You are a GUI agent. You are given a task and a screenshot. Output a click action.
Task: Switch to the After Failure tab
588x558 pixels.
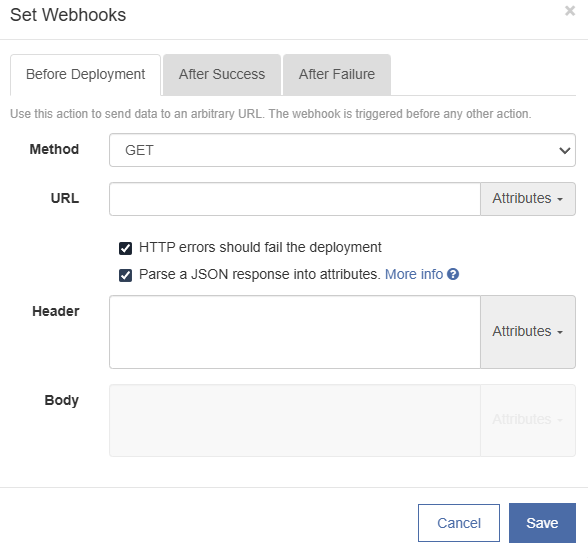(337, 74)
